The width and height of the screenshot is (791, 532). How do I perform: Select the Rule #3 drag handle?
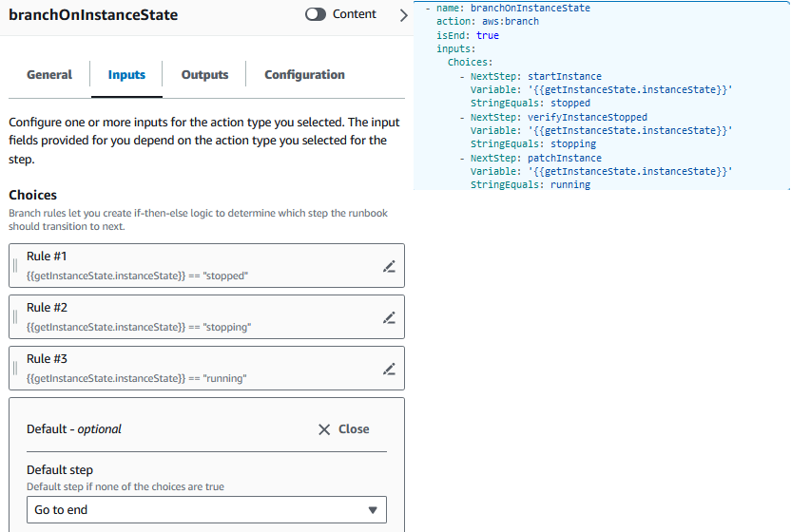15,369
